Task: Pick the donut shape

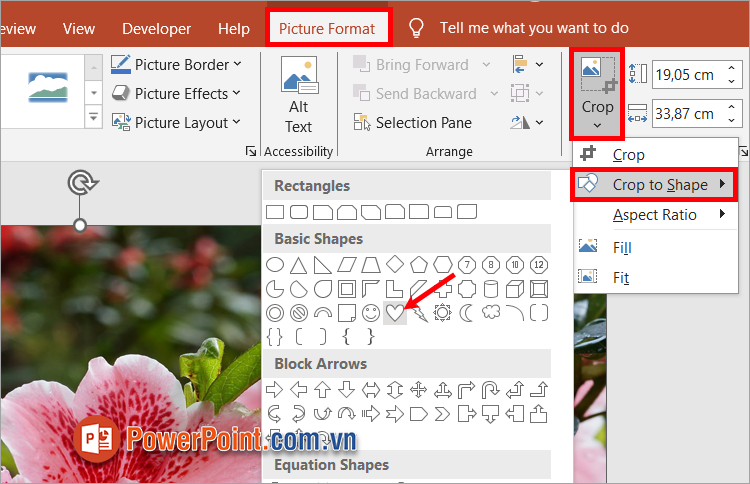Action: 275,313
